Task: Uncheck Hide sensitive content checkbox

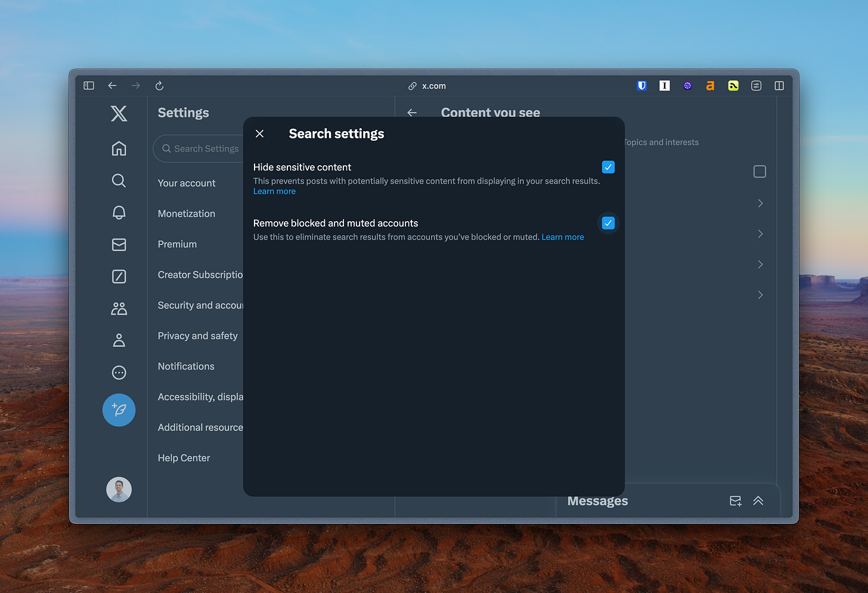Action: [608, 167]
